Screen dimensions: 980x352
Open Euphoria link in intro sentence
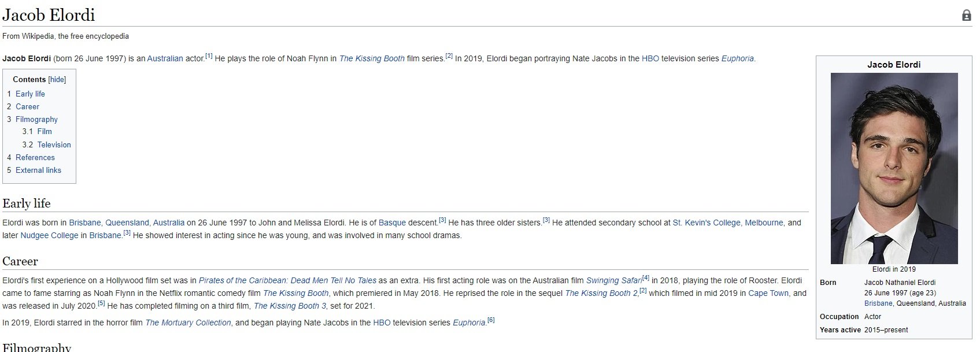point(738,58)
